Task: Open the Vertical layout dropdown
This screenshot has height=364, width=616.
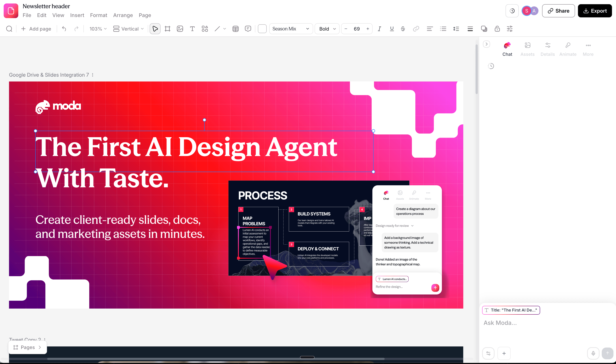Action: click(x=128, y=29)
